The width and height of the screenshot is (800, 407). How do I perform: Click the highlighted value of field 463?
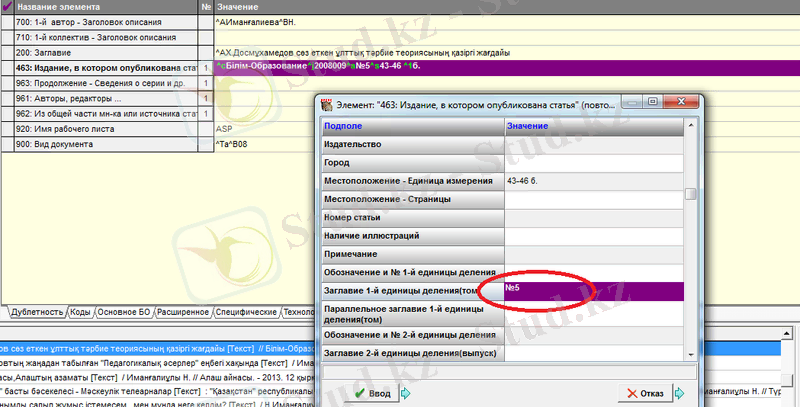507,68
